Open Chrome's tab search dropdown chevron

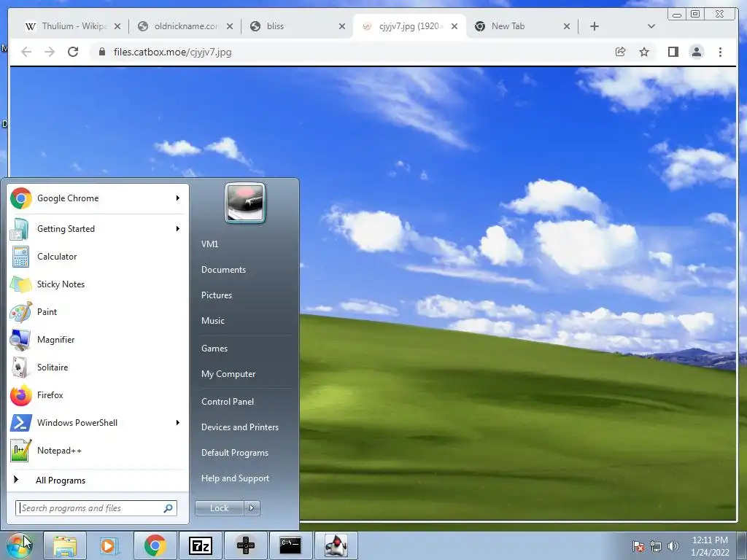(651, 27)
